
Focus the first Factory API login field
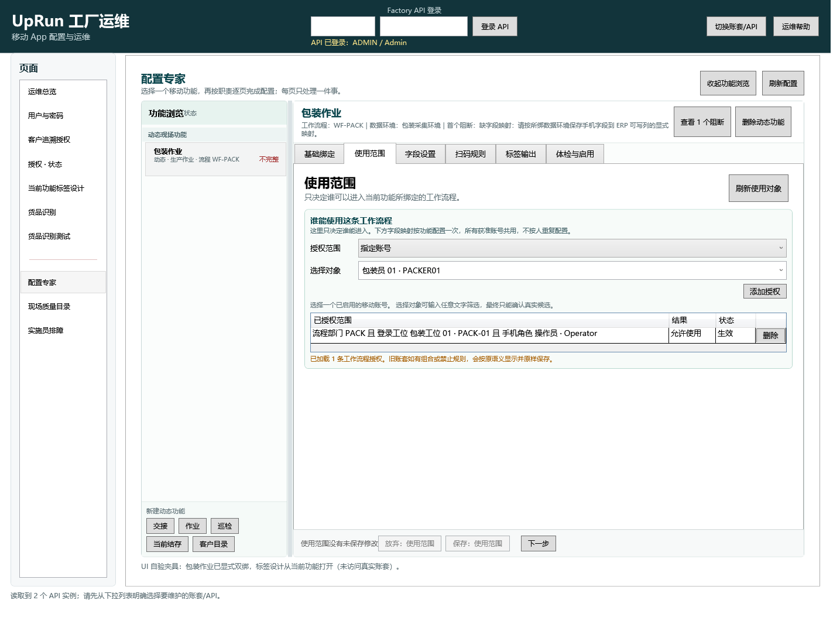pos(343,26)
